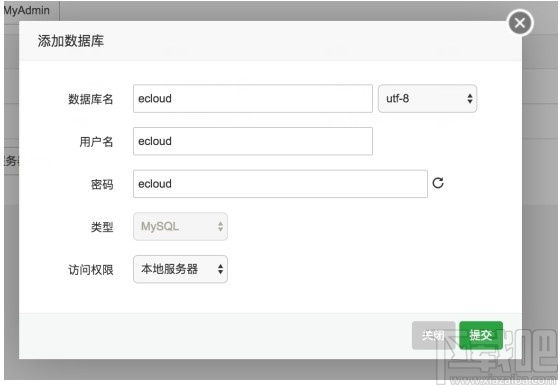The width and height of the screenshot is (560, 385).
Task: Click the 访问权限 label
Action: click(91, 270)
